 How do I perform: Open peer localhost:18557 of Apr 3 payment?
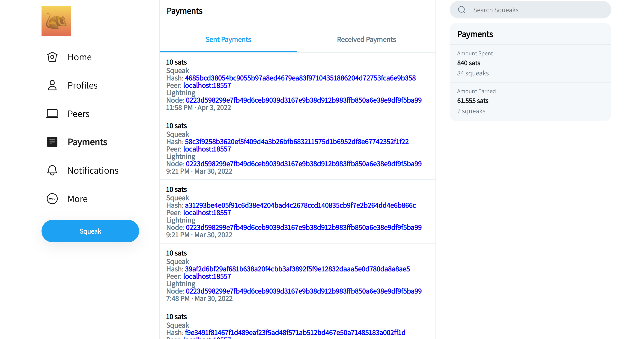[207, 86]
